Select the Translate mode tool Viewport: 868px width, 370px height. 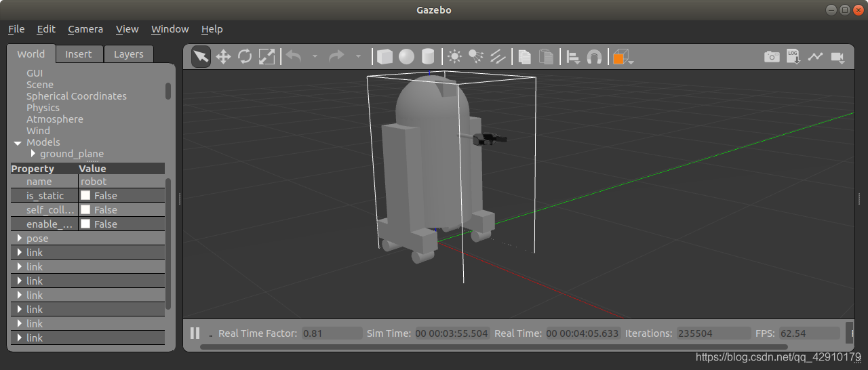223,57
